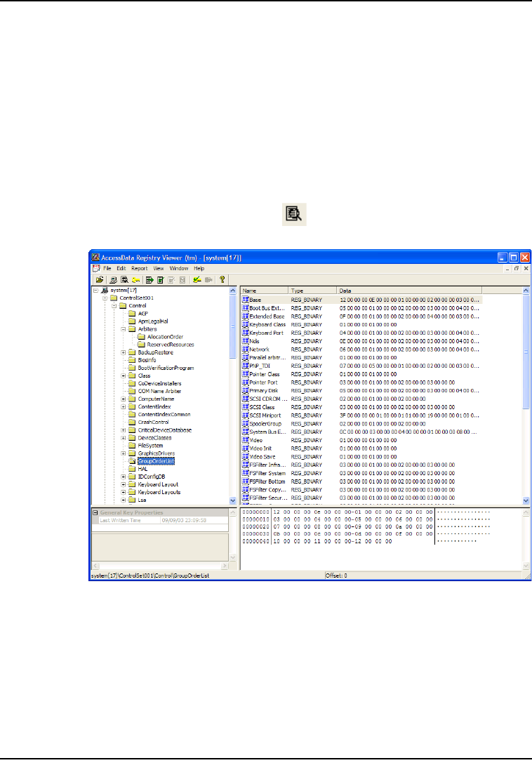Select the AllocationOrder key
Screen dimensions: 532x784
pos(165,337)
